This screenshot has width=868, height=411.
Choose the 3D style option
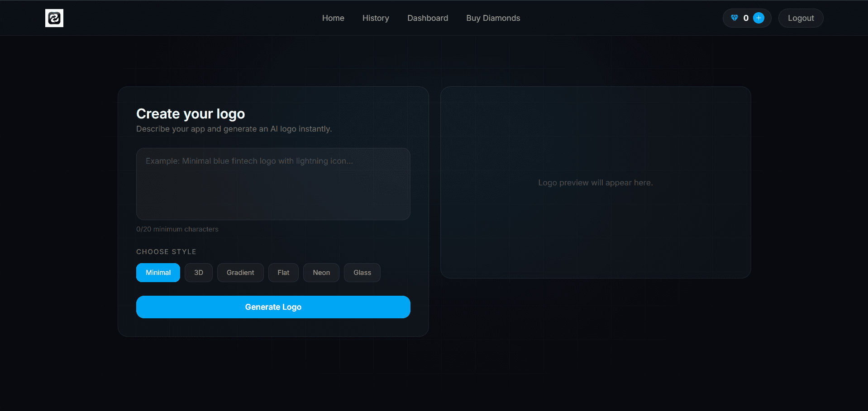point(198,273)
